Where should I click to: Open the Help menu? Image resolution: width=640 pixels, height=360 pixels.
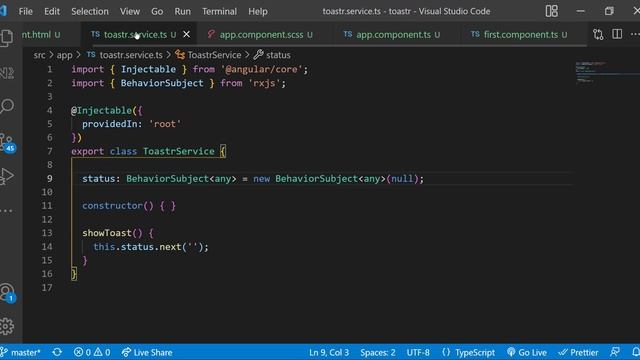click(x=258, y=11)
